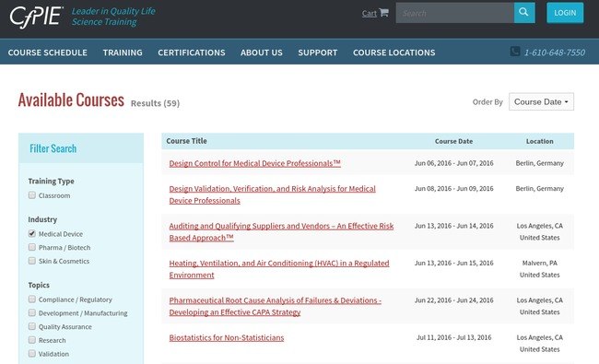Click the Filter Search panel heading
Image resolution: width=599 pixels, height=364 pixels.
(x=53, y=148)
